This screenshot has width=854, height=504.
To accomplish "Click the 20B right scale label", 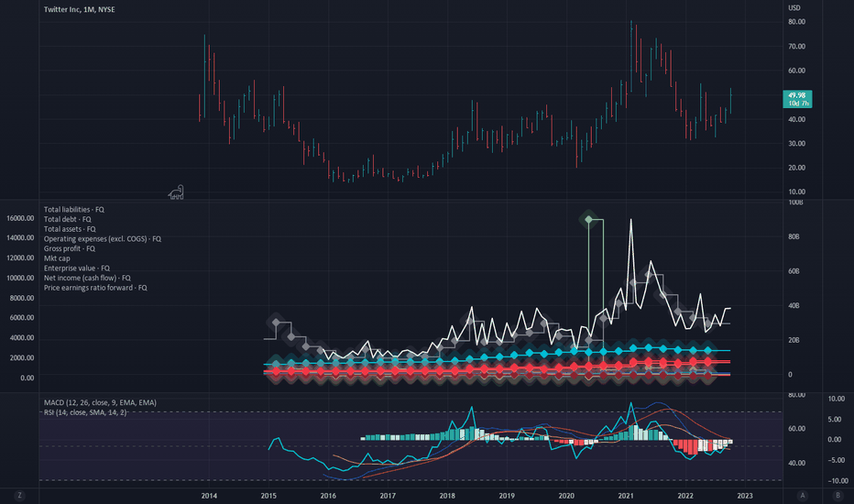I will coord(794,340).
